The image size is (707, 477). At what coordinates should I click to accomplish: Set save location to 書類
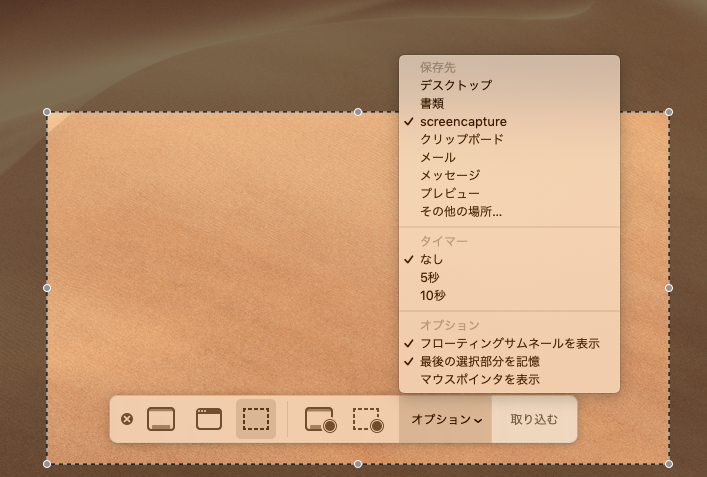[509, 103]
